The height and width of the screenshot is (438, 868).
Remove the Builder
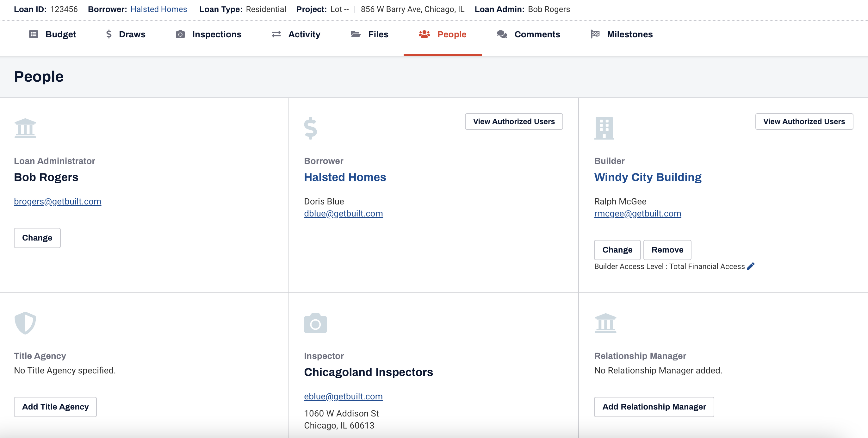pyautogui.click(x=667, y=250)
